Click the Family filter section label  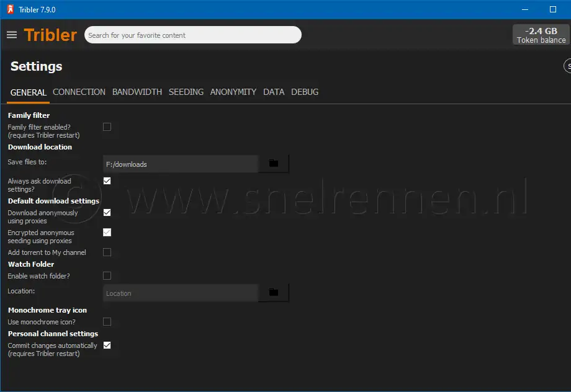click(x=29, y=115)
